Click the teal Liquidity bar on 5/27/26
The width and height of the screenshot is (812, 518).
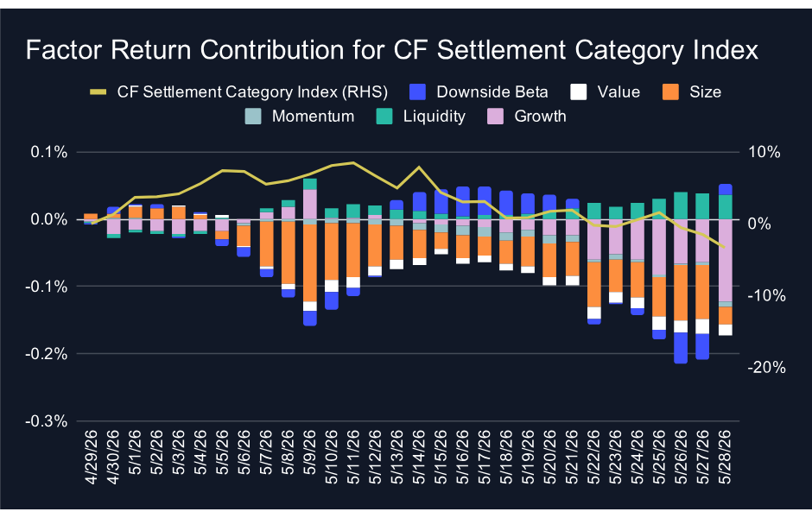tap(702, 206)
